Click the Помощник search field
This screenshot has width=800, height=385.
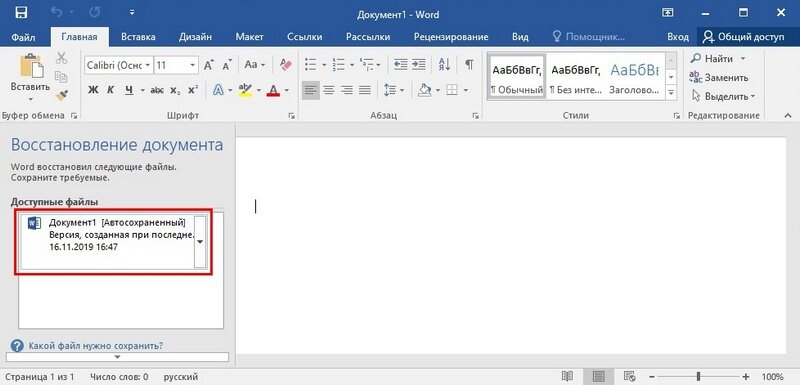click(x=589, y=37)
